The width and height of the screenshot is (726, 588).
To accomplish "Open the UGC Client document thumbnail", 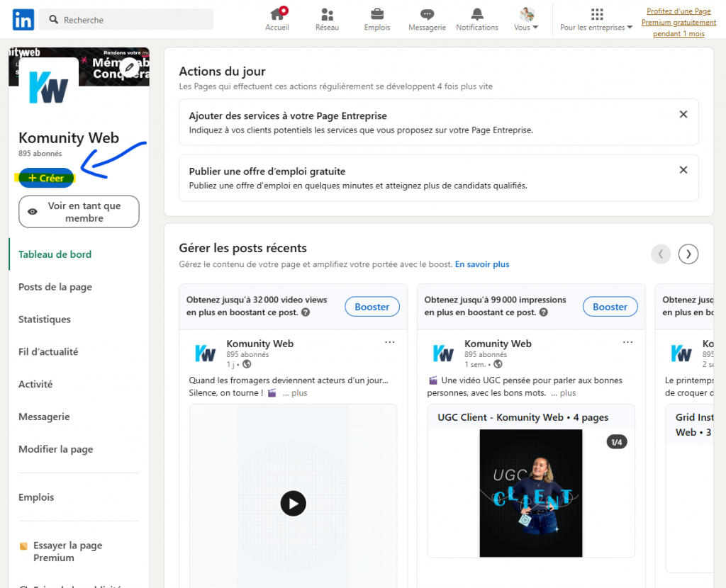I will [530, 493].
